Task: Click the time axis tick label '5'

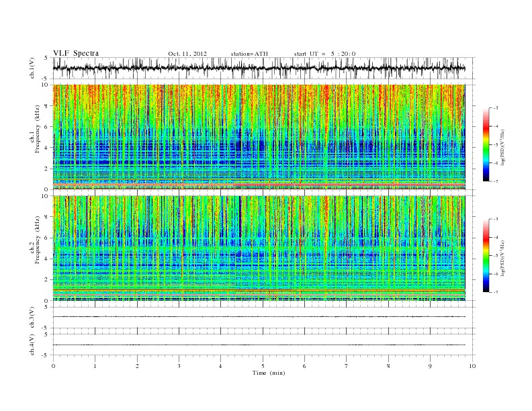Action: (x=263, y=366)
